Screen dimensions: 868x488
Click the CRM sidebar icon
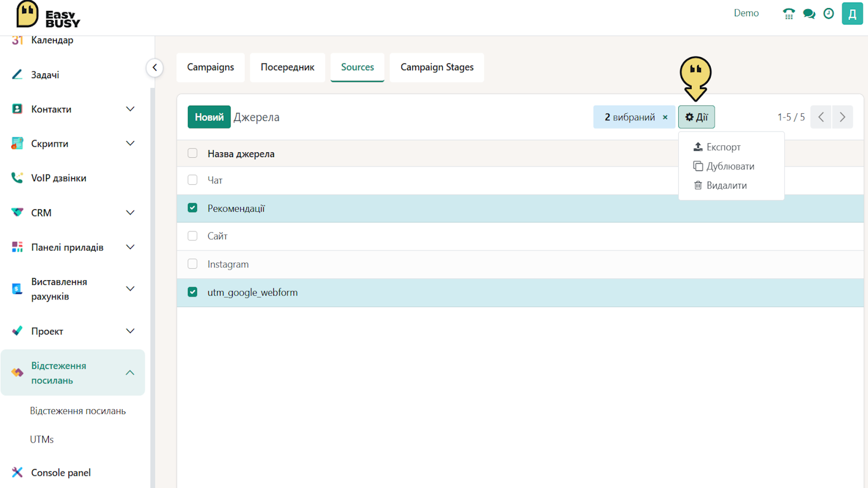tap(17, 213)
